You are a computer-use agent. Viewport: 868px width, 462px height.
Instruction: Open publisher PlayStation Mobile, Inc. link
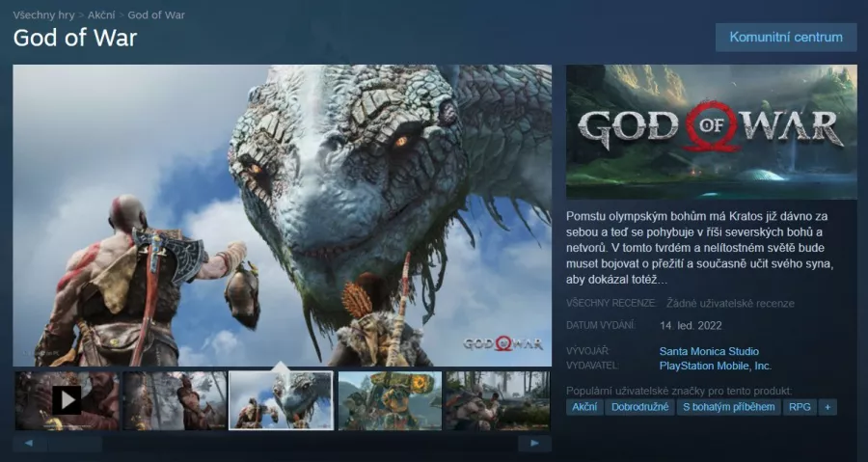716,366
